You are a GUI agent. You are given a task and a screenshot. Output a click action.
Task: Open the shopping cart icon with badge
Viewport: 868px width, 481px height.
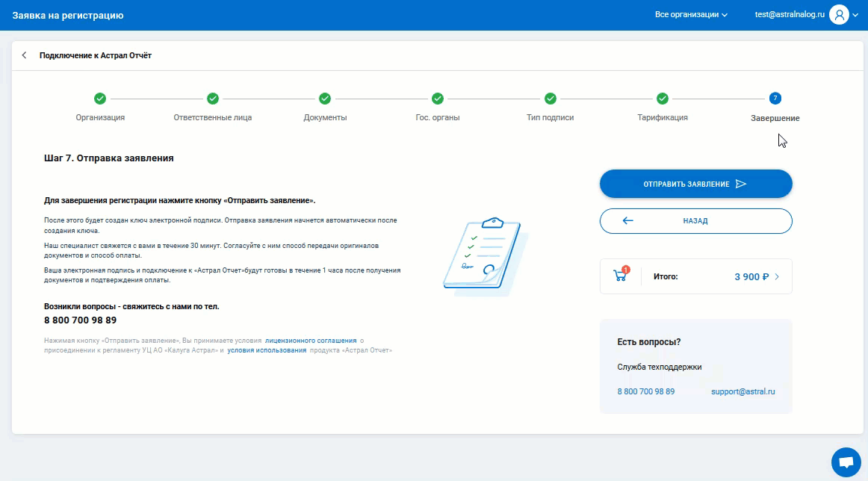[x=621, y=275]
